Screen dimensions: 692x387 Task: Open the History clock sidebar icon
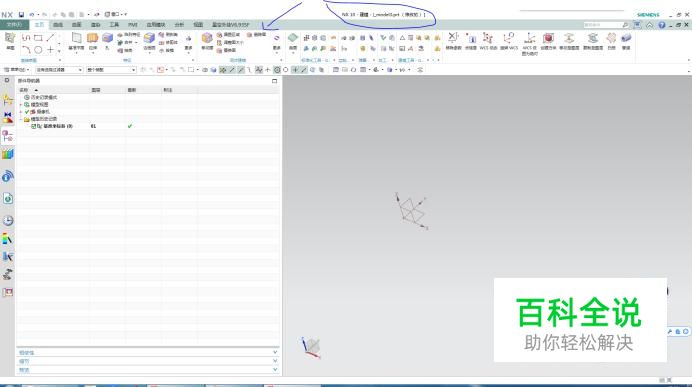(x=8, y=220)
